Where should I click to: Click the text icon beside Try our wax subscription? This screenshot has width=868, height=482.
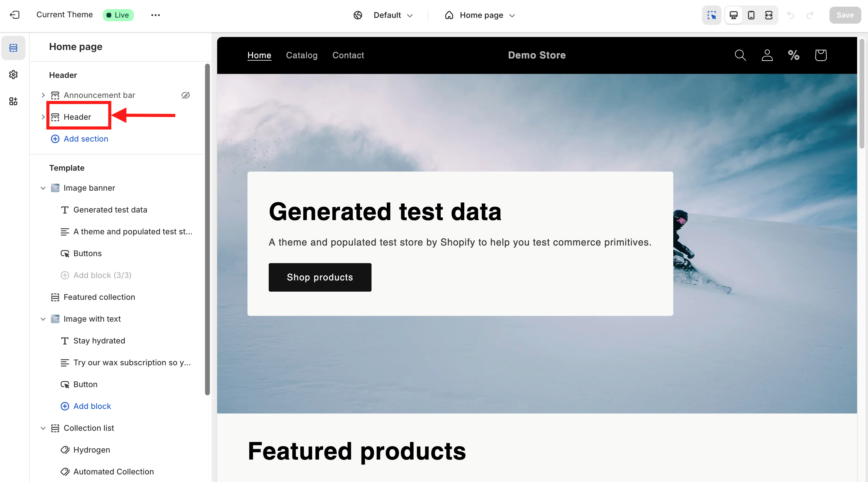click(x=65, y=363)
